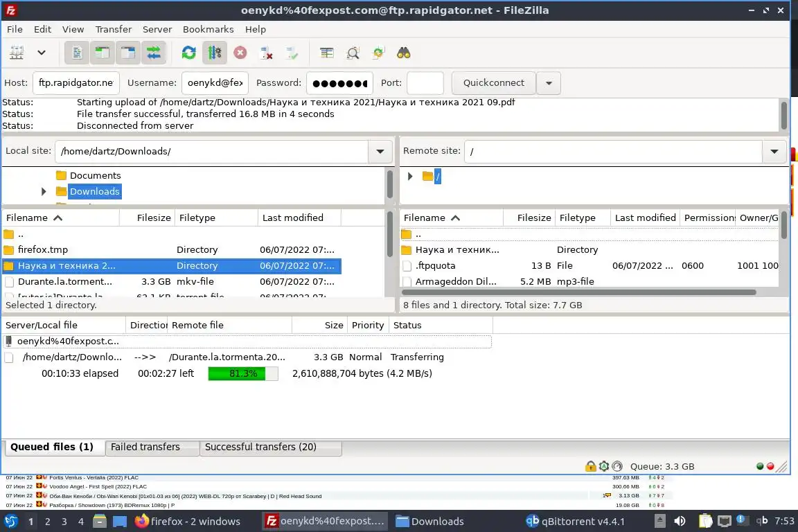This screenshot has height=532, width=798.
Task: Open the Downloads window from taskbar
Action: point(430,522)
